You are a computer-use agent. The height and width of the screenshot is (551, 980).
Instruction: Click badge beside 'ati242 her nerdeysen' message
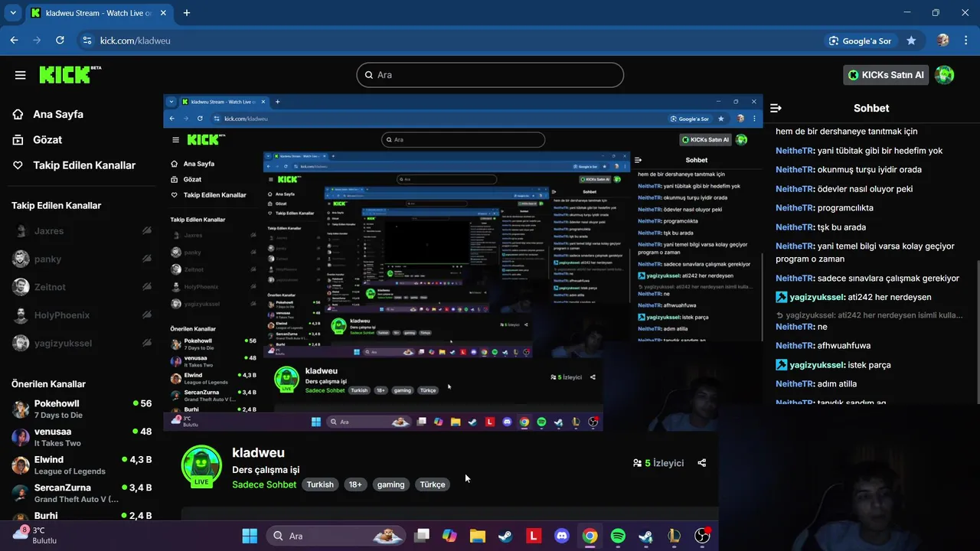tap(782, 298)
